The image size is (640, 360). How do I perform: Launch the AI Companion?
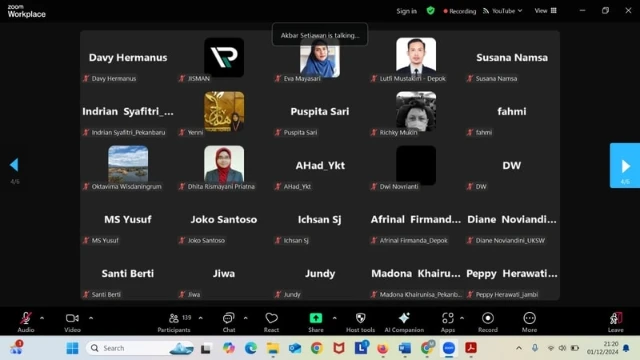click(x=404, y=322)
